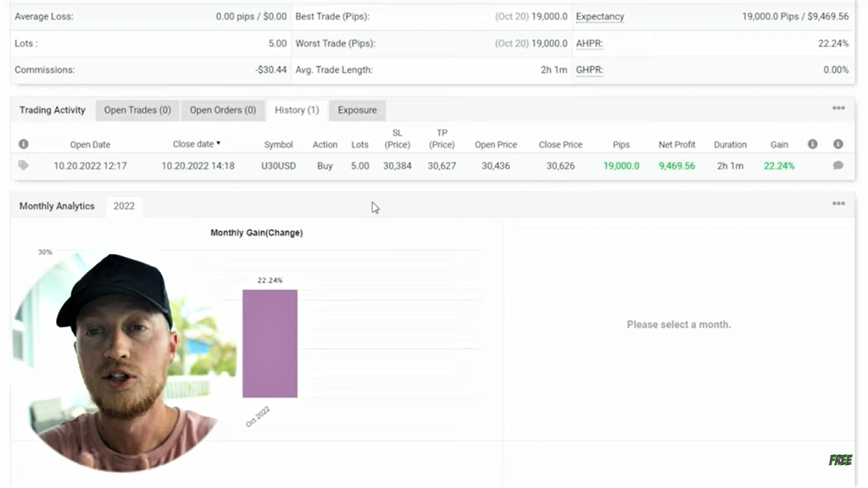Sort trades by Pips column header
Image resolution: width=868 pixels, height=488 pixels.
pos(621,145)
